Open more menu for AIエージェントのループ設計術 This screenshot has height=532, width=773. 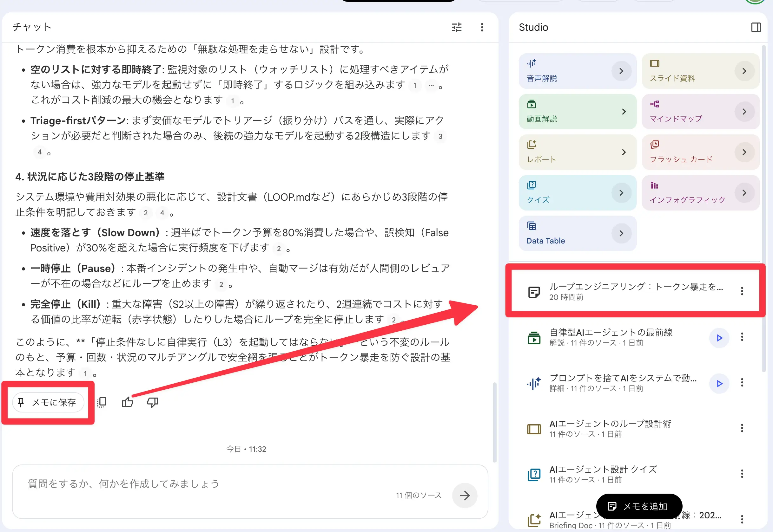tap(742, 428)
